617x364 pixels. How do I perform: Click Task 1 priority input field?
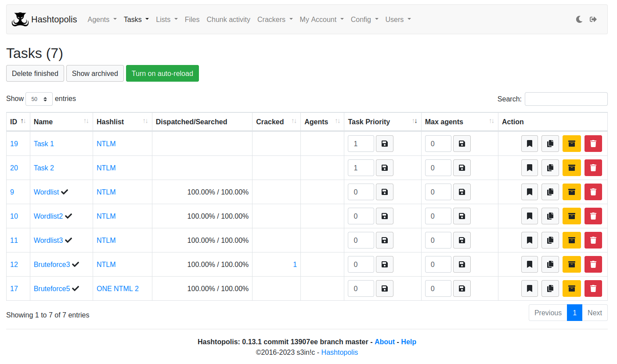[361, 144]
